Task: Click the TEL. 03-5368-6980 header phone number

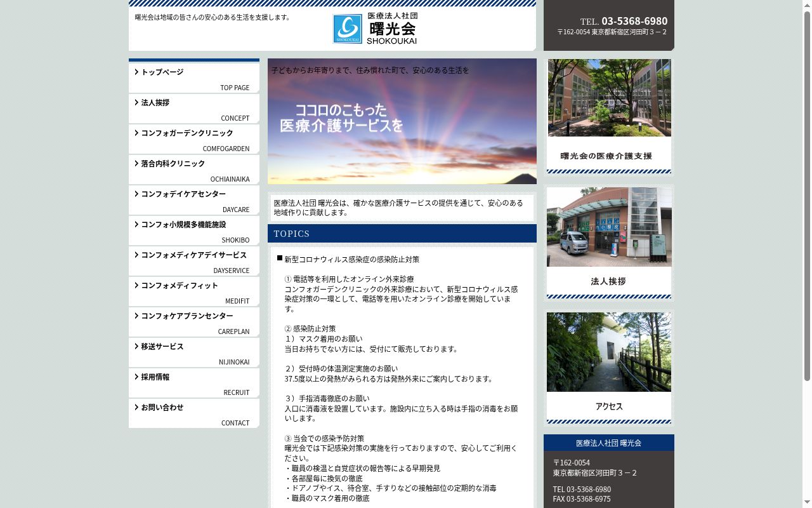Action: click(624, 21)
